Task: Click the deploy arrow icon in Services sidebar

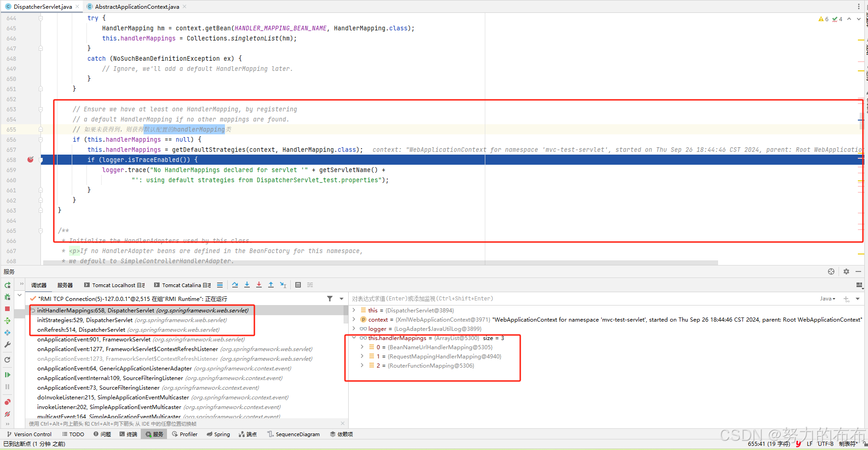Action: pos(7,321)
